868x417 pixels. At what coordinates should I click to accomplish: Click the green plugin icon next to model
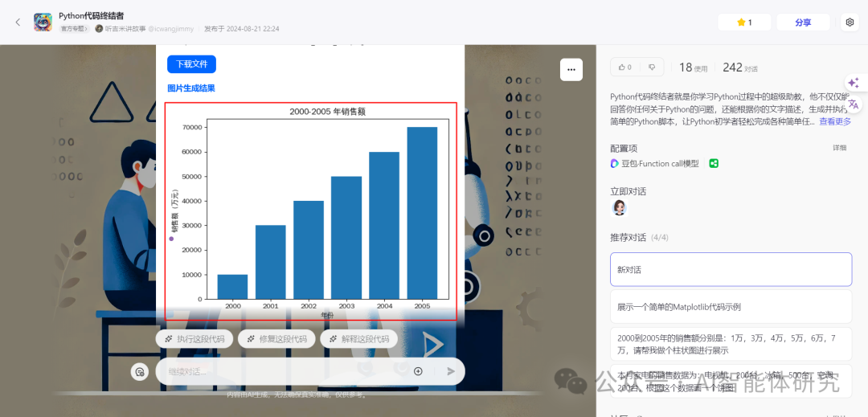(714, 163)
